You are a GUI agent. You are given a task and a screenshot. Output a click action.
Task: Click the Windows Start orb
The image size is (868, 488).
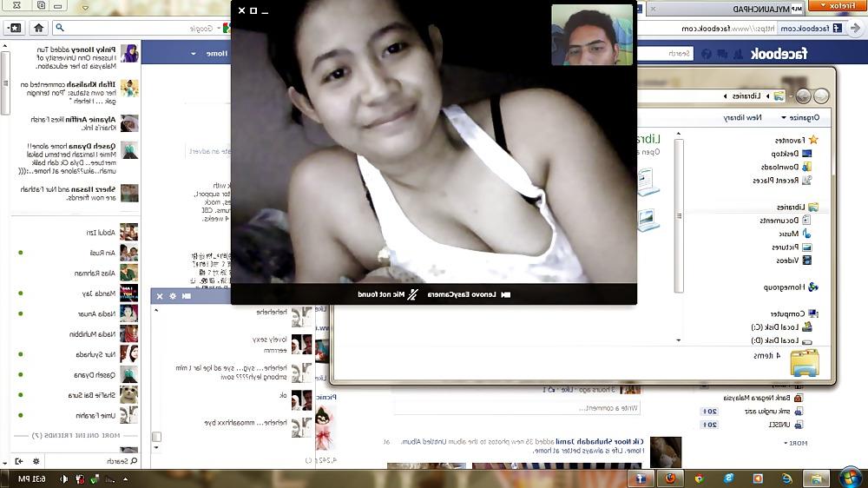click(850, 478)
